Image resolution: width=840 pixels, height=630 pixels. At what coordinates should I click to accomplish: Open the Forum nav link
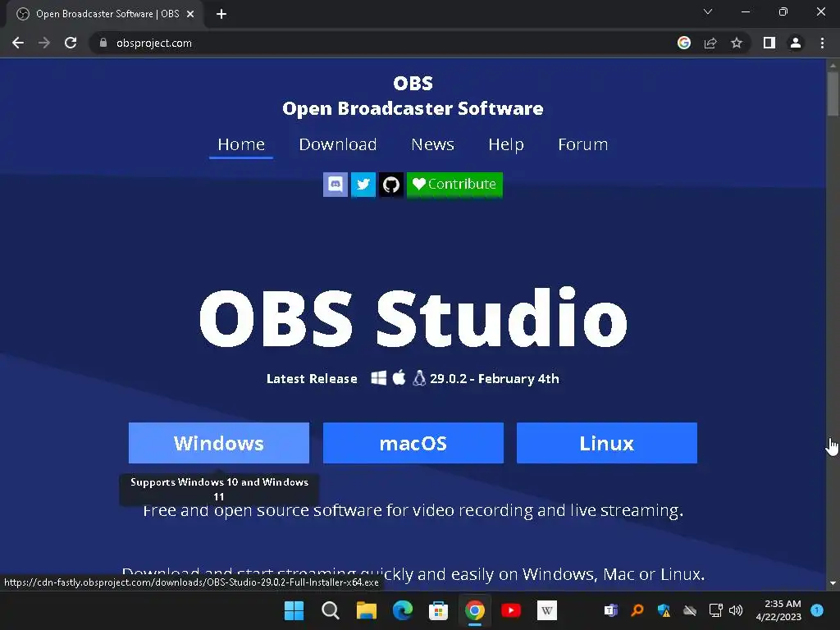pos(583,144)
